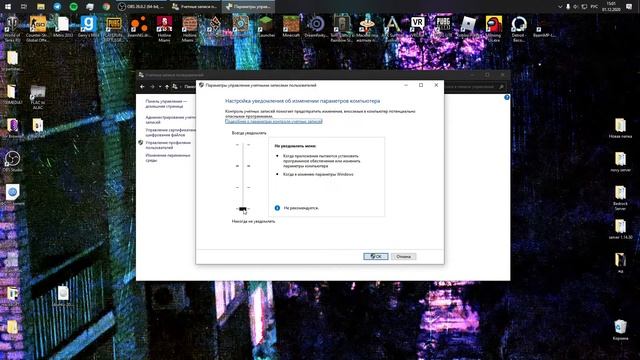Viewport: 640px width, 360px height.
Task: Select the Roblox Player shortcut
Action: [x=468, y=27]
